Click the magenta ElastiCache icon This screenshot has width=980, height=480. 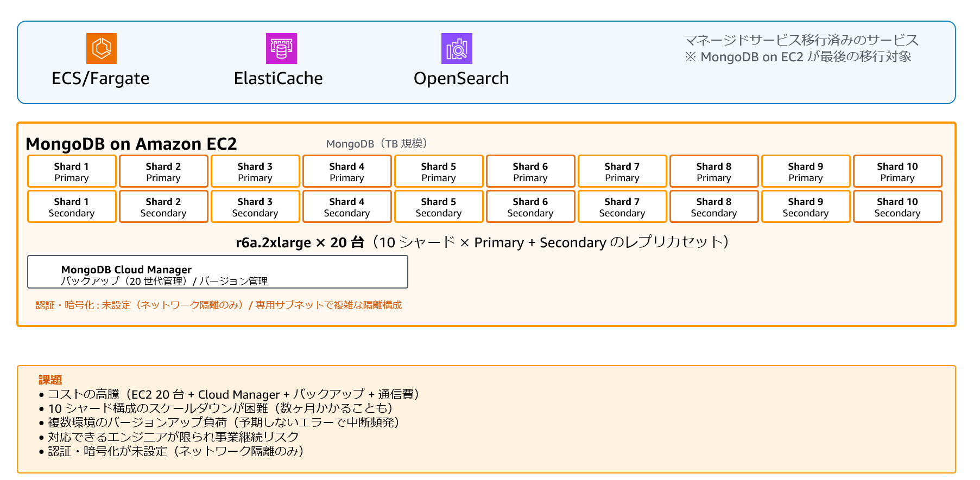pos(281,48)
